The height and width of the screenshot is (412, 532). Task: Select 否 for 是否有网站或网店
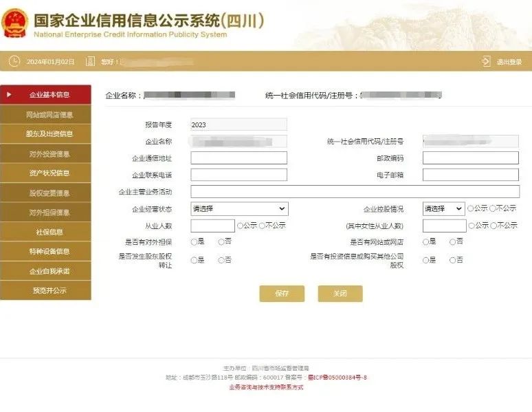[453, 241]
